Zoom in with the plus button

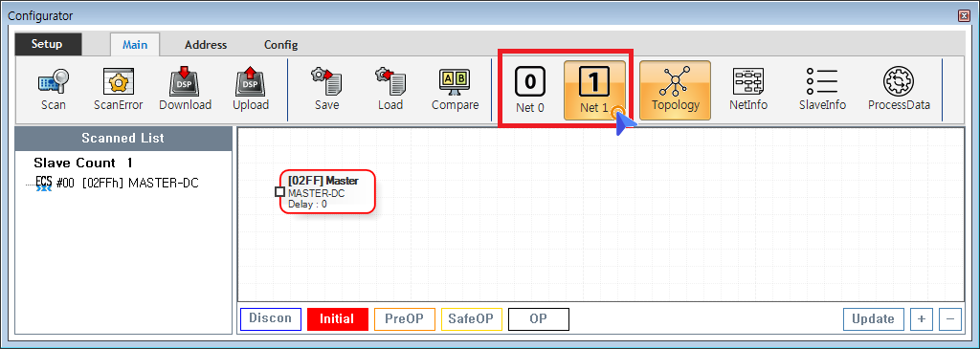pyautogui.click(x=922, y=319)
